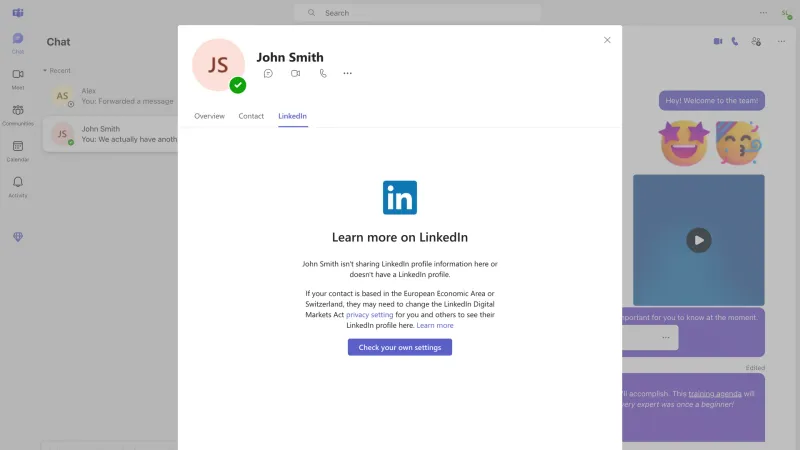Start audio call icon under John Smith name
800x450 pixels.
click(x=323, y=73)
